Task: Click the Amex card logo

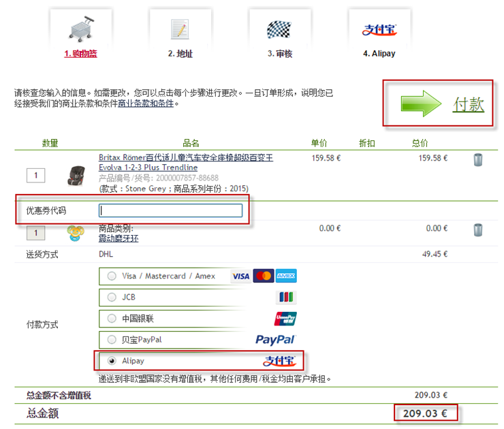Action: [286, 276]
